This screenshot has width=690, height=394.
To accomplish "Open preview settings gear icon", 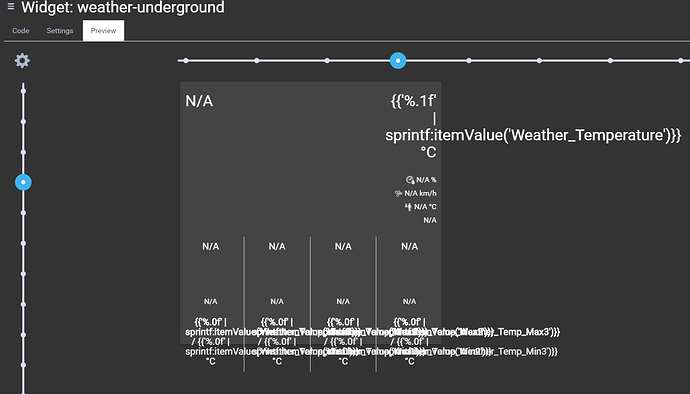I will click(22, 60).
